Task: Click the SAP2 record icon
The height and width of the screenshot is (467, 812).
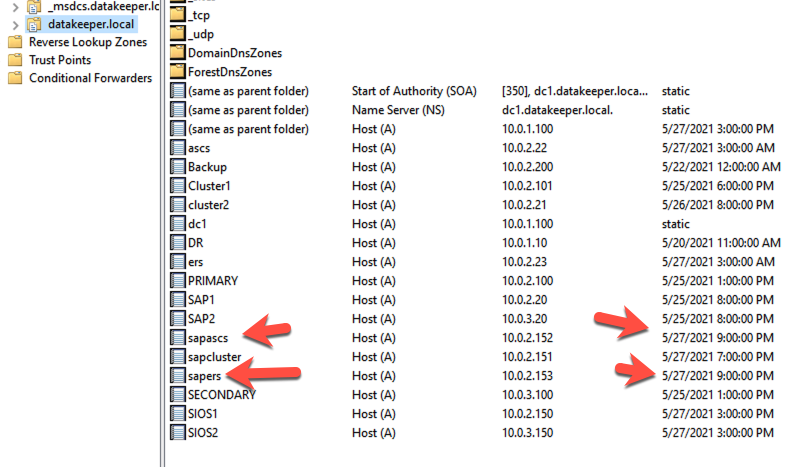Action: point(178,318)
